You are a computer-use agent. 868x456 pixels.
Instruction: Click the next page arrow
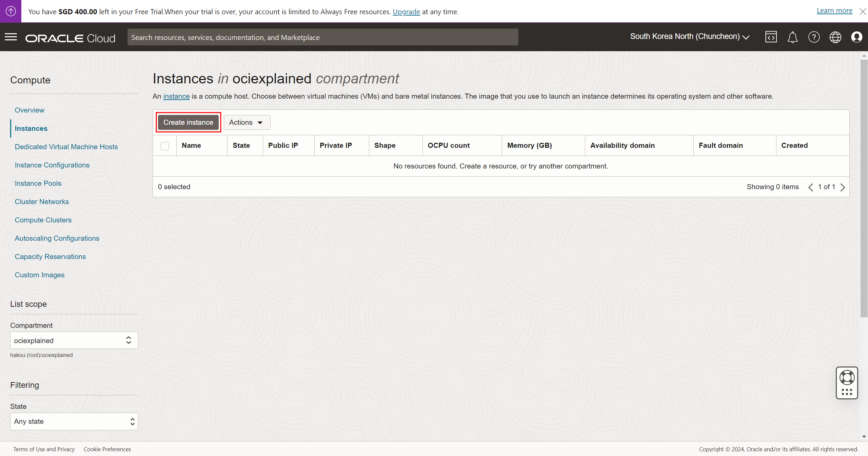(x=843, y=187)
